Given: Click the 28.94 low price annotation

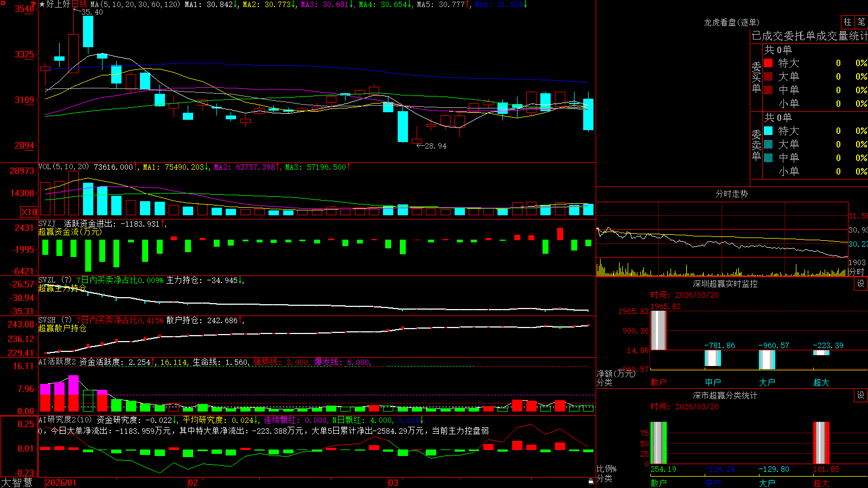Looking at the screenshot, I should click(436, 146).
